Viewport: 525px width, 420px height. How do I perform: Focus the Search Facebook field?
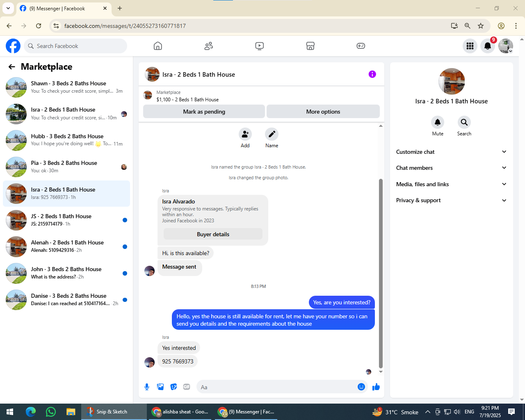pyautogui.click(x=75, y=46)
